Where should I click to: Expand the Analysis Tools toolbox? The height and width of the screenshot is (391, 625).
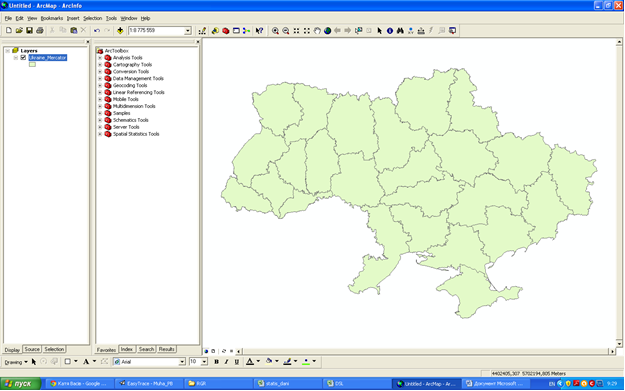click(100, 58)
